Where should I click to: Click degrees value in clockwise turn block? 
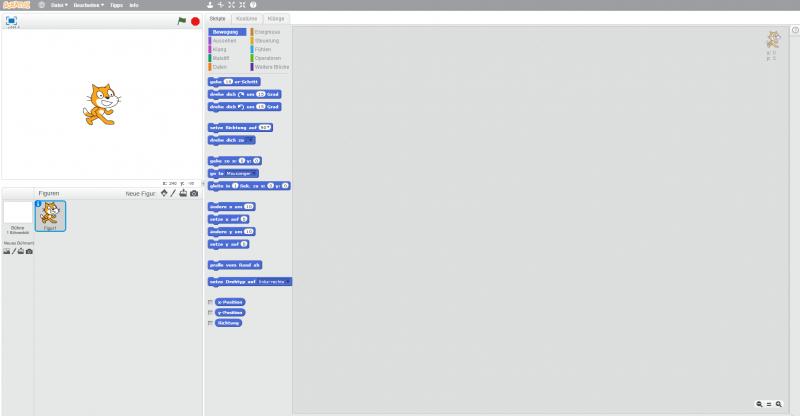point(261,94)
